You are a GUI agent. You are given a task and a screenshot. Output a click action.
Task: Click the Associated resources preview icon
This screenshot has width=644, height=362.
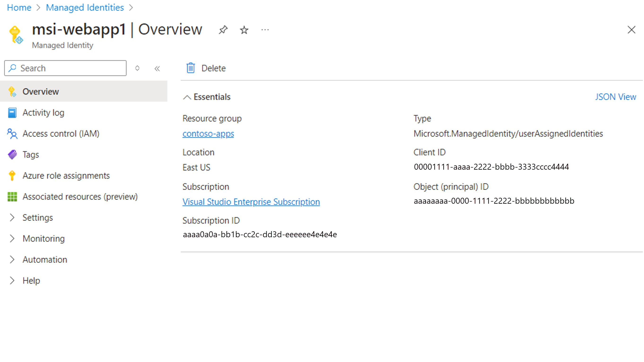pos(12,196)
